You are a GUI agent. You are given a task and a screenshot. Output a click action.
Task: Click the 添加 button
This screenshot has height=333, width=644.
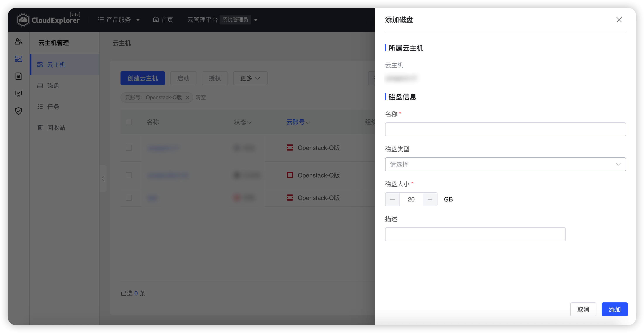pos(615,309)
